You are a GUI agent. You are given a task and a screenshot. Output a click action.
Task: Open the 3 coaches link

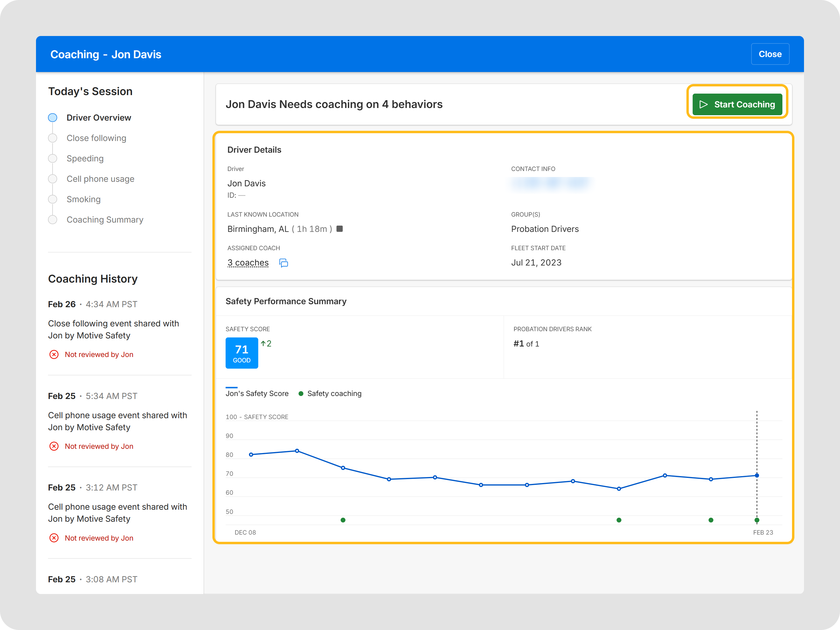point(248,263)
